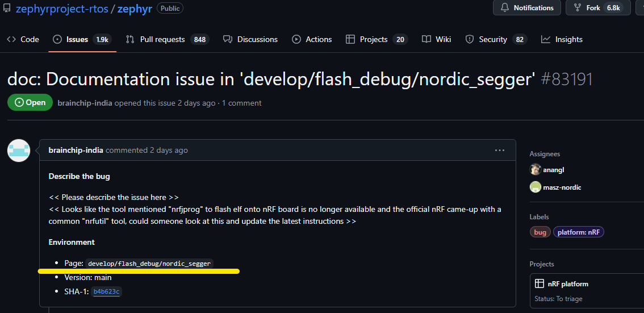Image resolution: width=644 pixels, height=313 pixels.
Task: Open the Code tab
Action: point(23,39)
